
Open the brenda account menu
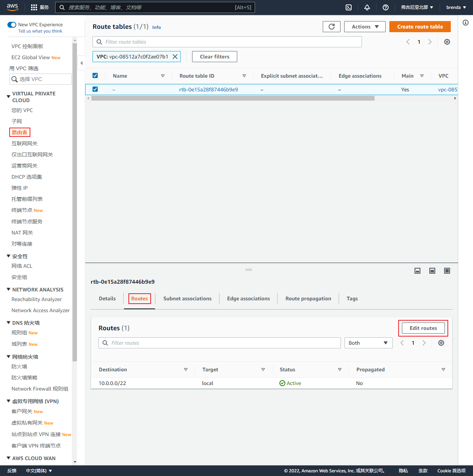point(456,7)
